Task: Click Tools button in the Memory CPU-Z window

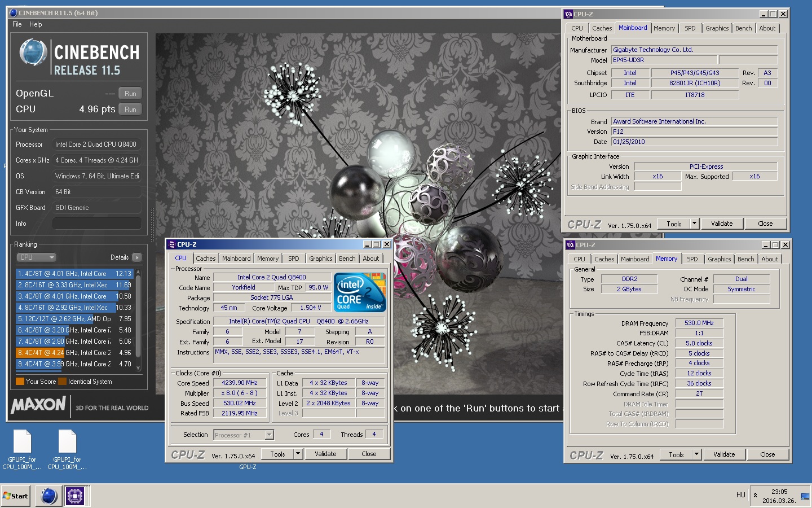Action: 676,454
